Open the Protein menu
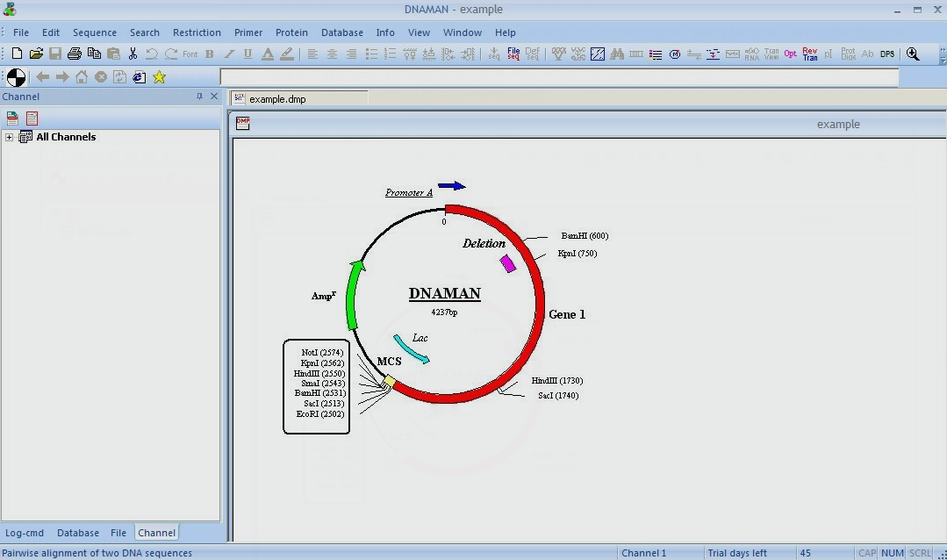Image resolution: width=947 pixels, height=560 pixels. 291,32
